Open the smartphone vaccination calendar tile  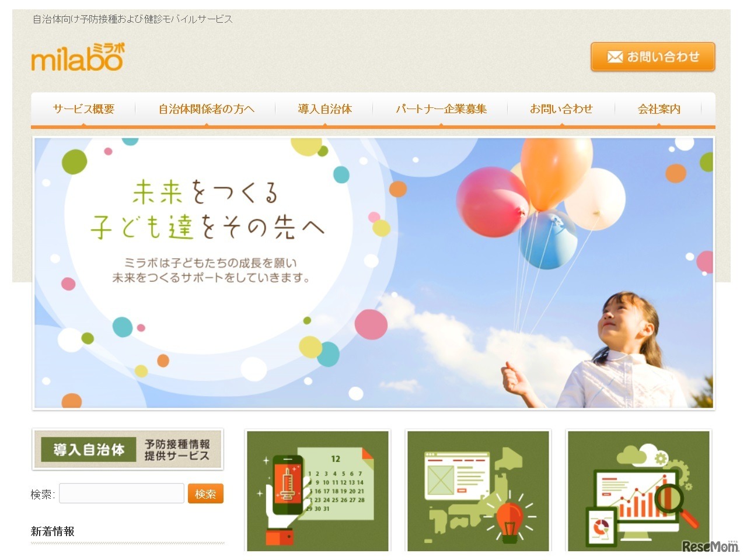coord(318,491)
